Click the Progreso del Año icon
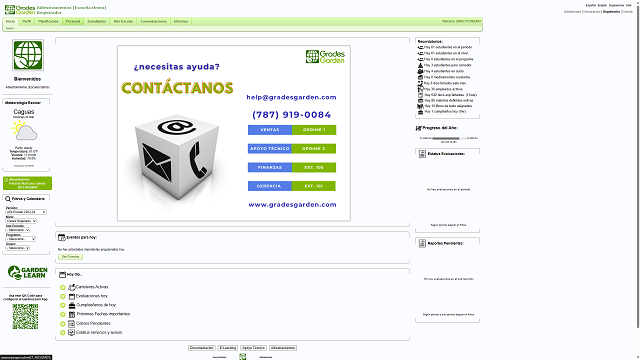Screen dimensions: 640x360 click(418, 128)
